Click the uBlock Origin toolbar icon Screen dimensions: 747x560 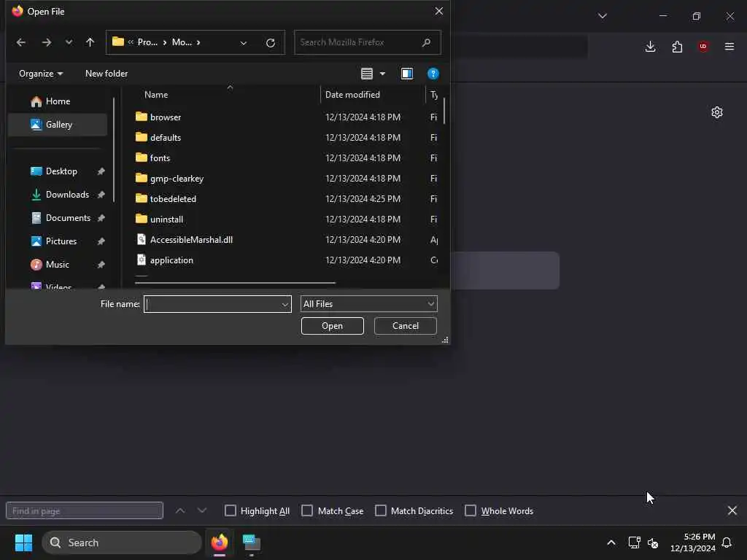(x=703, y=46)
